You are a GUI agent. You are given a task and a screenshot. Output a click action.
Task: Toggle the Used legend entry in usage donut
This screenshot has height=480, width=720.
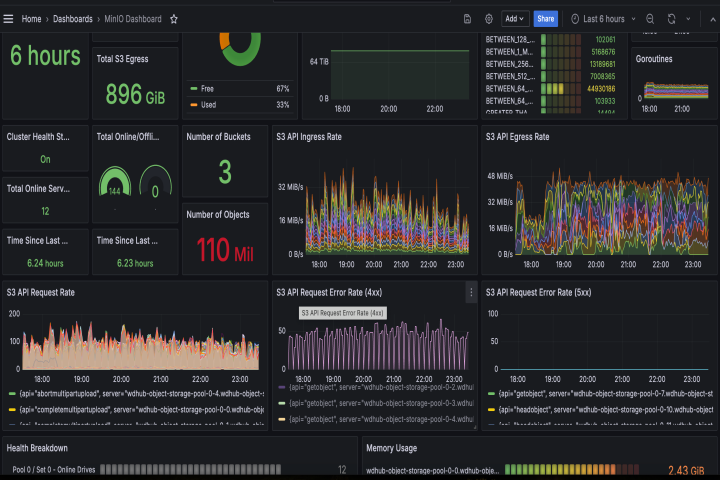(x=208, y=105)
